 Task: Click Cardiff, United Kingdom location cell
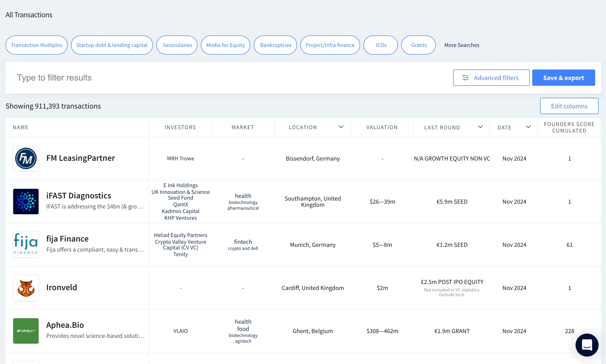pyautogui.click(x=313, y=288)
